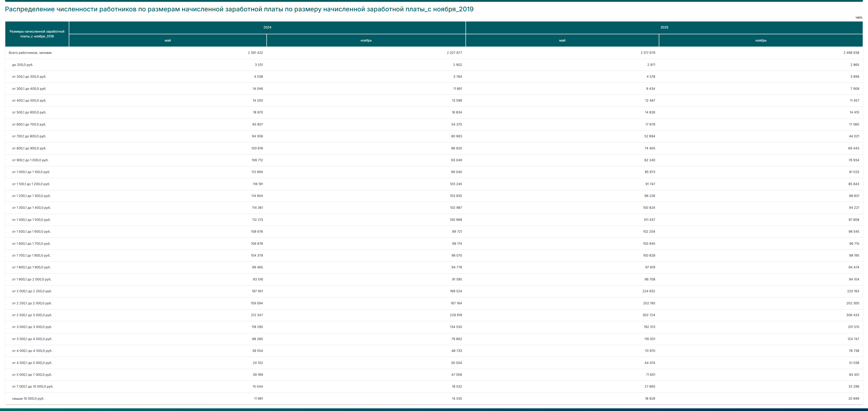Viewport: 868px width, 411px height.
Task: Click the cell value 18 929
Action: point(650,398)
